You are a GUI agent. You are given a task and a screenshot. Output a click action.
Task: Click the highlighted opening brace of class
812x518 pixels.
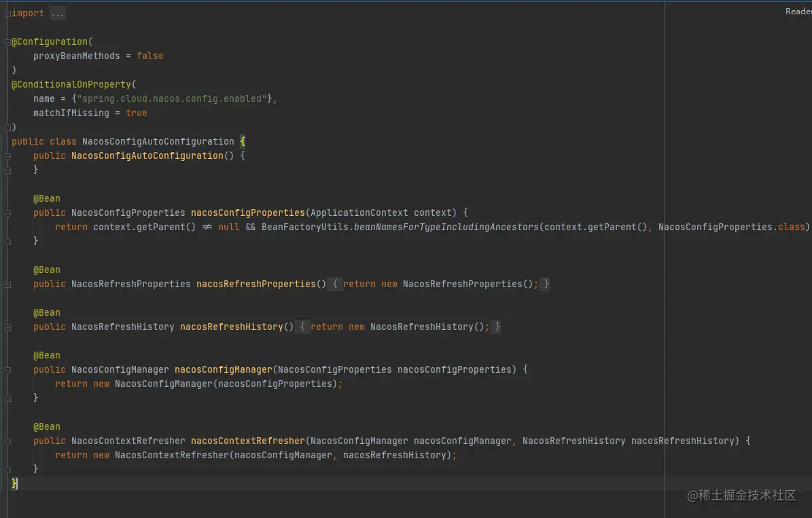[243, 141]
